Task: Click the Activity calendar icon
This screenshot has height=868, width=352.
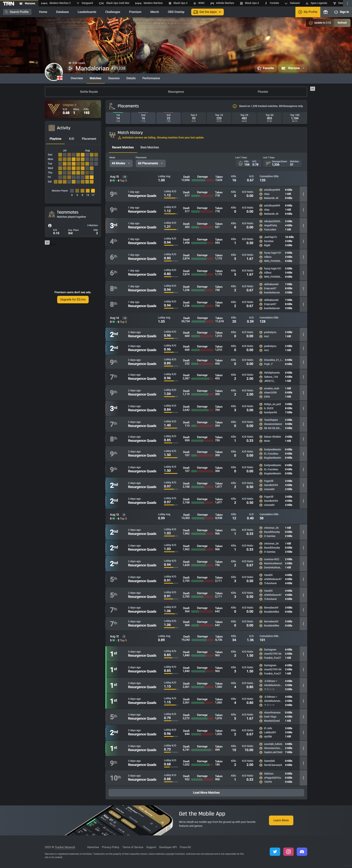Action: pos(52,128)
